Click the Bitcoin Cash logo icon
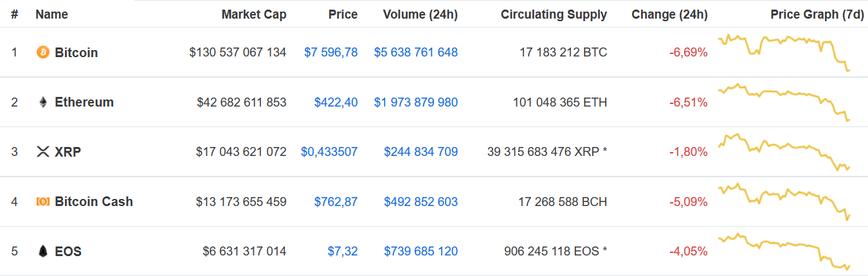The height and width of the screenshot is (276, 868). [43, 202]
